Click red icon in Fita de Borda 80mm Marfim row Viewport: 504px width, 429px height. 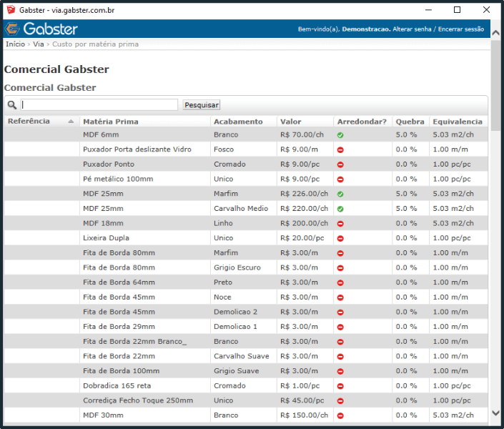coord(340,253)
